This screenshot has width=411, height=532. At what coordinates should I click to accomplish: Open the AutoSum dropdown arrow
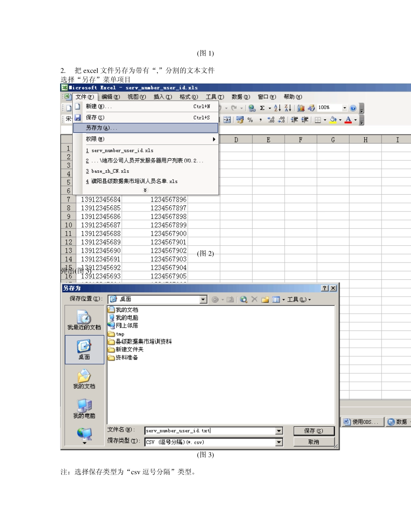click(x=270, y=108)
